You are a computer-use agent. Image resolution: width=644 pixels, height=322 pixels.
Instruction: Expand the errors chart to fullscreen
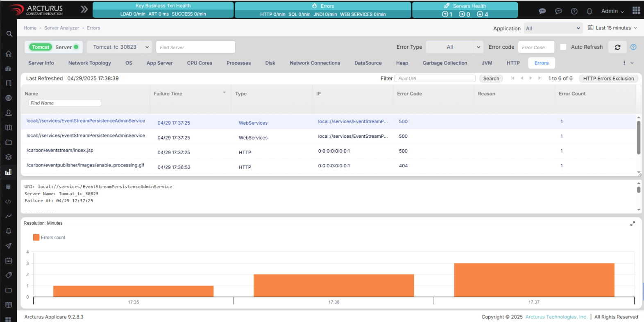click(x=633, y=224)
